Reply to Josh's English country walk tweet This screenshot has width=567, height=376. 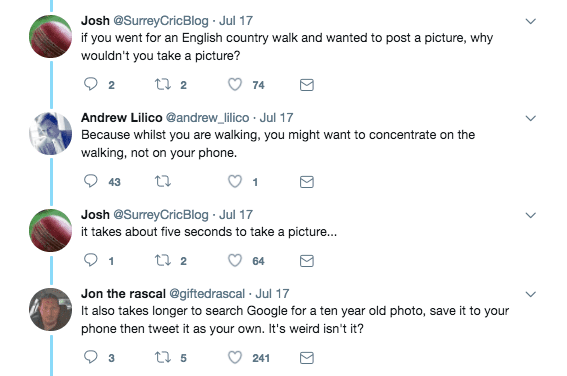90,84
